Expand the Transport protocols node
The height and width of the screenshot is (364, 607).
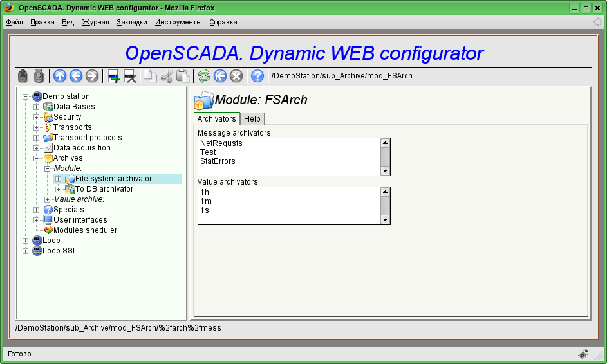tap(37, 138)
